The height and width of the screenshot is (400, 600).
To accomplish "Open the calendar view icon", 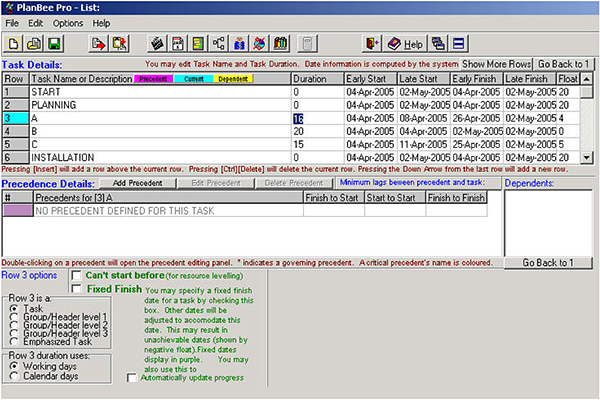I will tap(178, 44).
